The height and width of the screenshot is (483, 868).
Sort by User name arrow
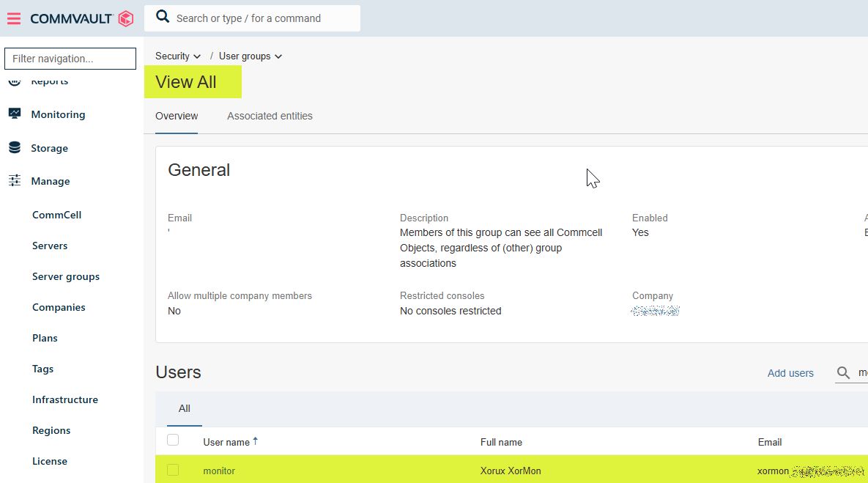pos(255,441)
